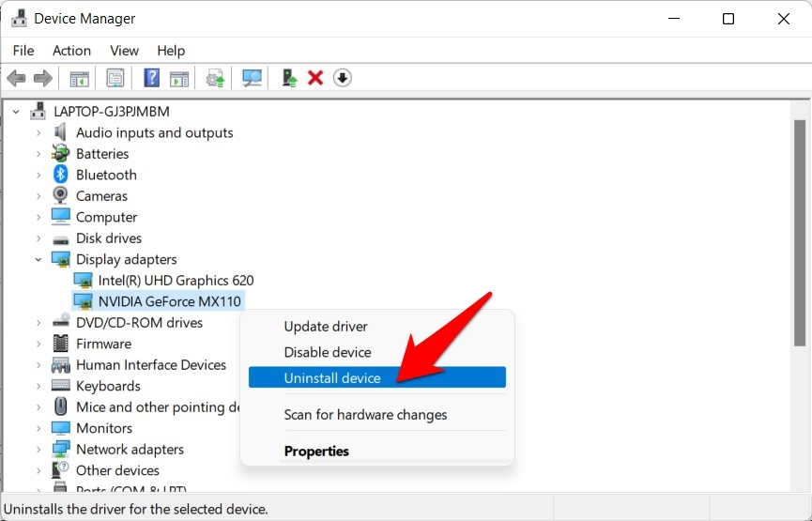Open the Action menu

click(71, 51)
